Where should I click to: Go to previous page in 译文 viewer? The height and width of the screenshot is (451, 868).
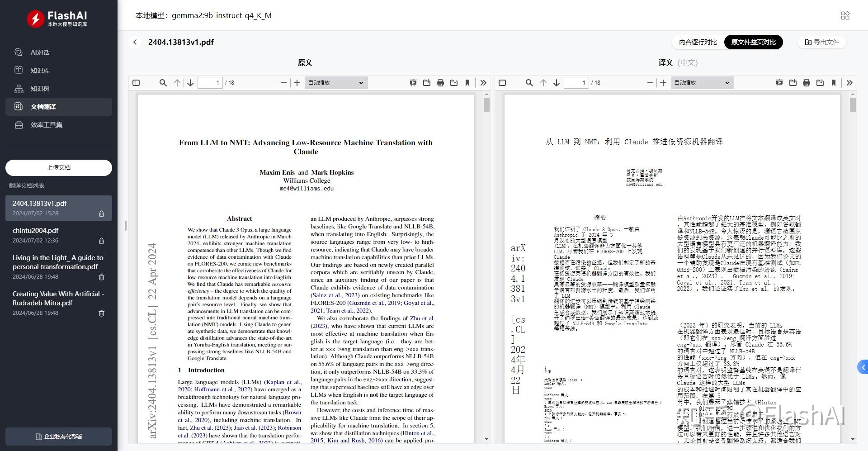pos(543,83)
